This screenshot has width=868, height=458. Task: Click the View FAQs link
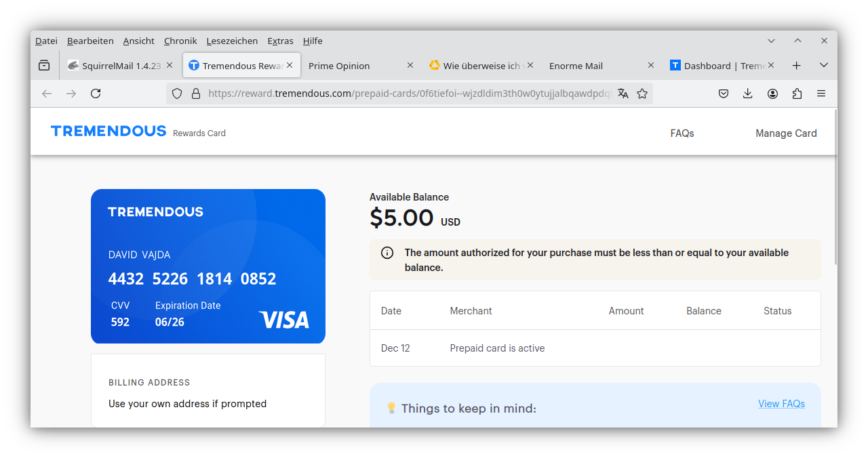(781, 404)
